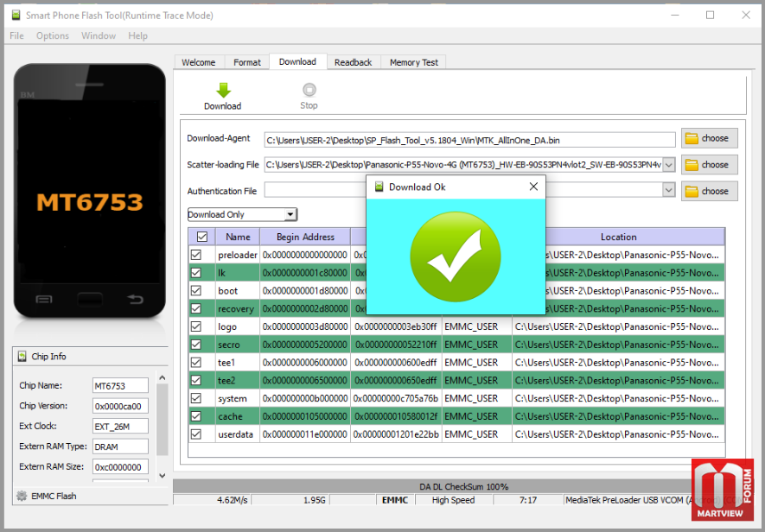The image size is (765, 532).
Task: Open the Download Only mode dropdown
Action: [x=290, y=214]
